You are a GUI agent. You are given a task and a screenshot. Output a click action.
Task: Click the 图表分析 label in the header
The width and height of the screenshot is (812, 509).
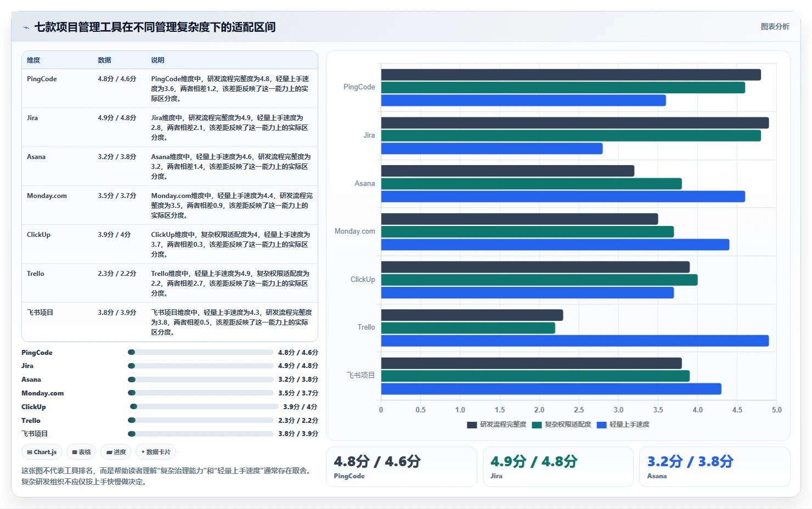[x=775, y=26]
